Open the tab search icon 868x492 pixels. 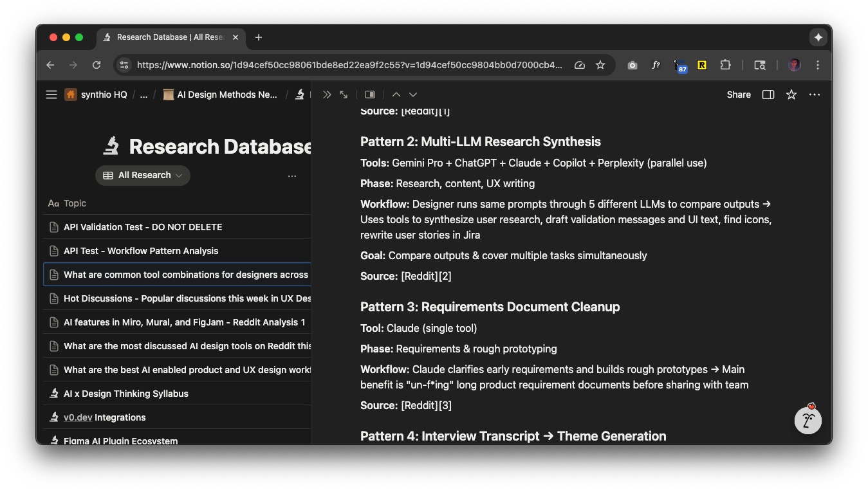pyautogui.click(x=760, y=65)
